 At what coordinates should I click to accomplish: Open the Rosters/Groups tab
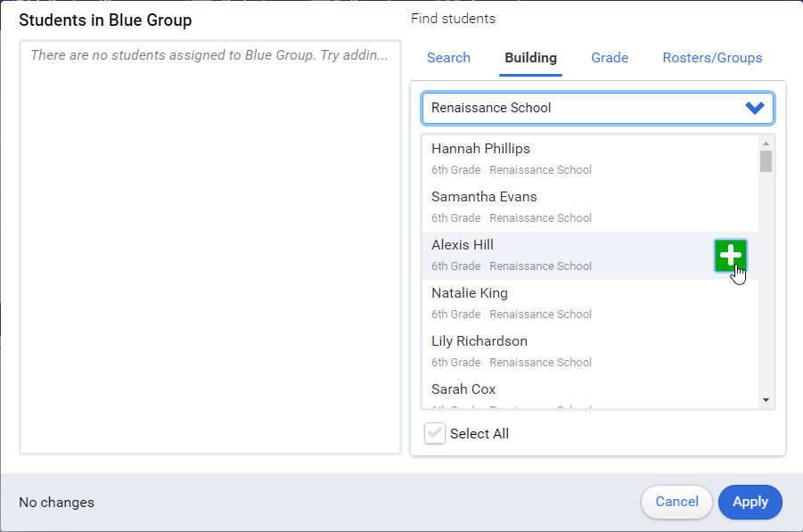(712, 58)
